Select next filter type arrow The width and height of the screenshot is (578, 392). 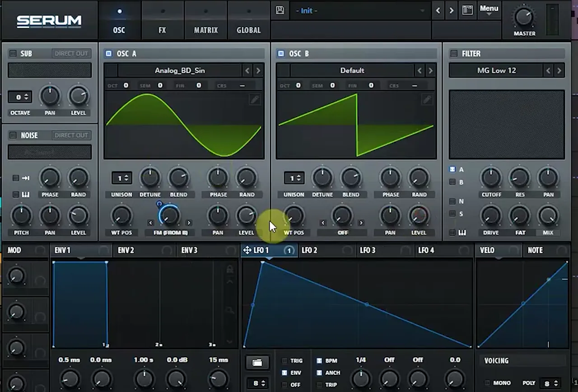pyautogui.click(x=559, y=70)
